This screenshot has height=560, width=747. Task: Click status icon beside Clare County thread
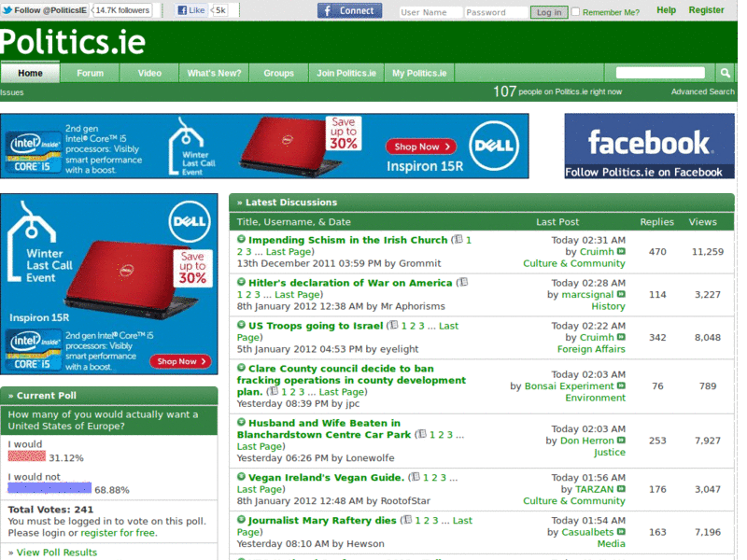[241, 368]
